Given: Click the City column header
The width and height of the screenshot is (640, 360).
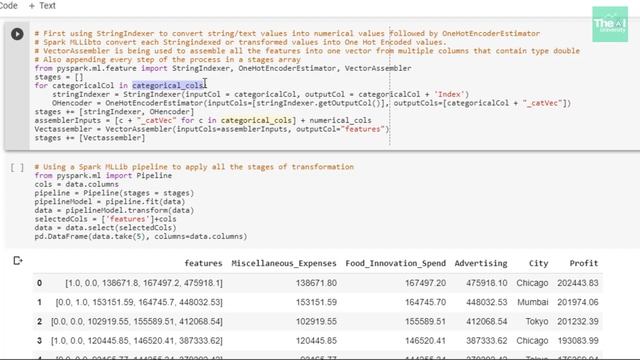Looking at the screenshot, I should pos(538,263).
